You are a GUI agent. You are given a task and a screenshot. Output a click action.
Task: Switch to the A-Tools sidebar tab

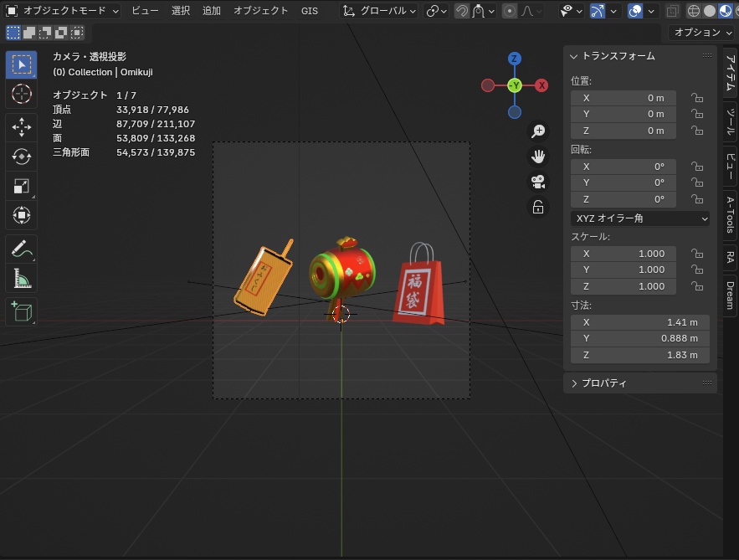point(730,214)
